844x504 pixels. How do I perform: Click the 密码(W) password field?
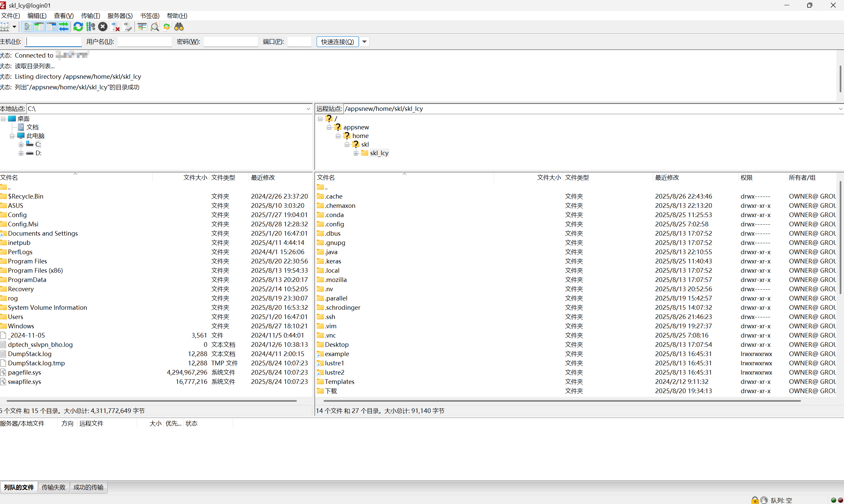pos(231,41)
